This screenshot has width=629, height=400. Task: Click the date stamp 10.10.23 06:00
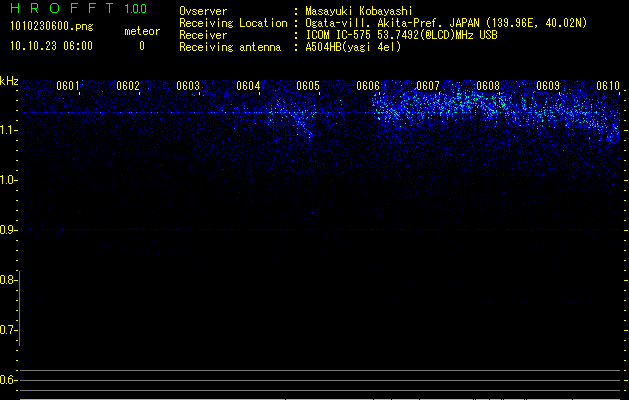(x=51, y=46)
